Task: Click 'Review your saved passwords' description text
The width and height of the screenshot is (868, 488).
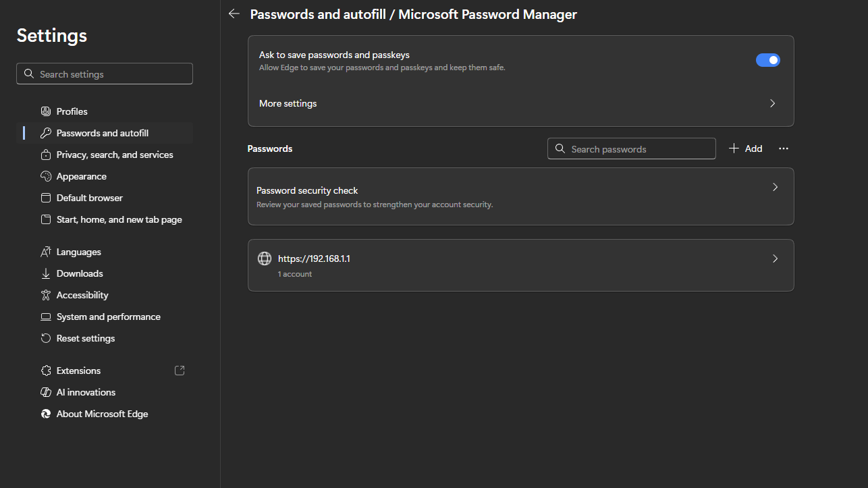Action: tap(375, 205)
